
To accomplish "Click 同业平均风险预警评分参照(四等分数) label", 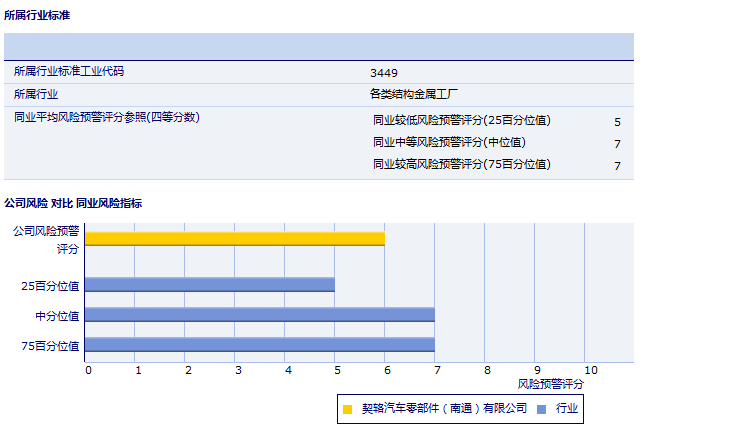I will [107, 117].
